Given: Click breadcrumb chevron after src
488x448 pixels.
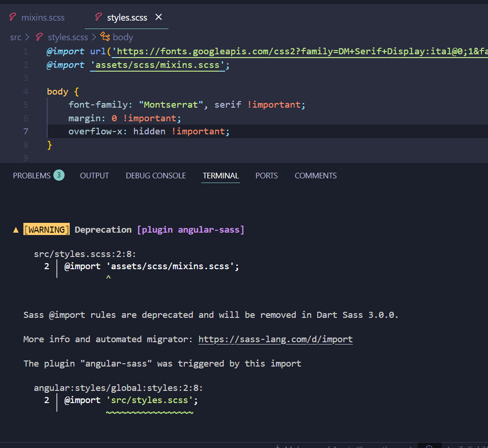Looking at the screenshot, I should point(28,37).
